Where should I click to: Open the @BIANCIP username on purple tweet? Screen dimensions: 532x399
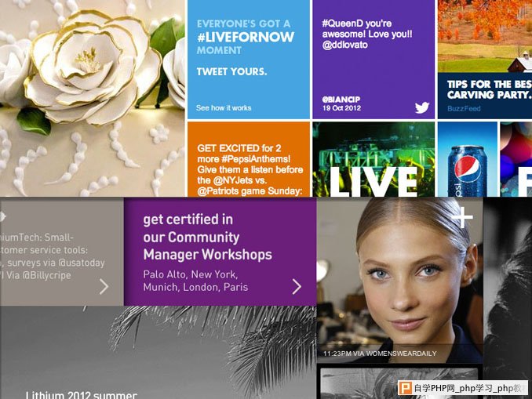point(341,100)
